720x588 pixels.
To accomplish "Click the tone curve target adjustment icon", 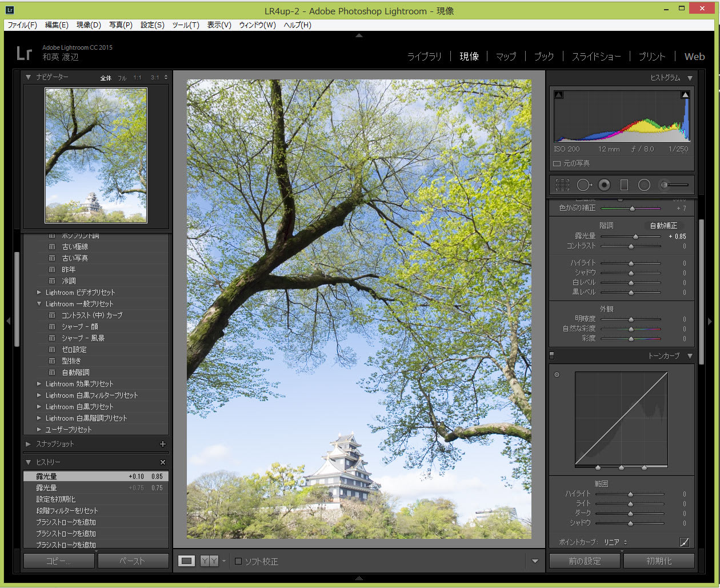I will click(x=557, y=375).
